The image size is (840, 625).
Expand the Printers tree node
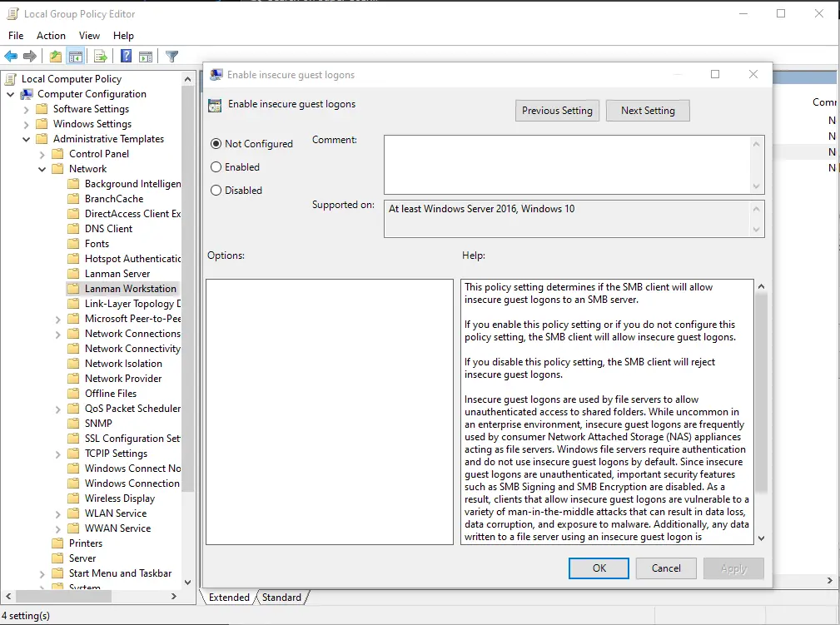(x=43, y=543)
